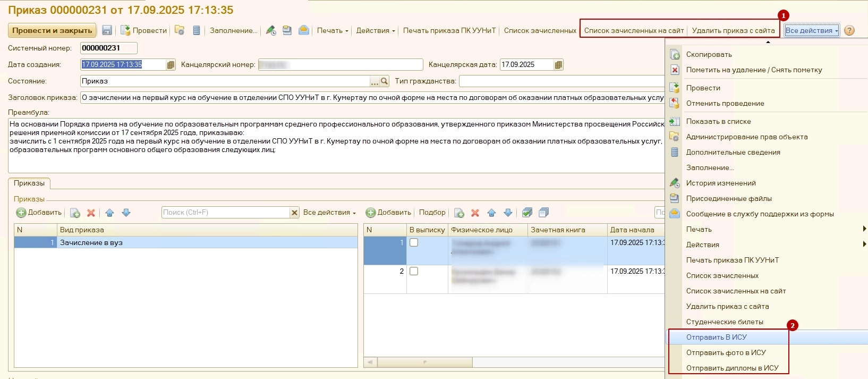The width and height of the screenshot is (868, 379).
Task: Click the uncheck-all icon in right table toolbar
Action: pos(543,213)
